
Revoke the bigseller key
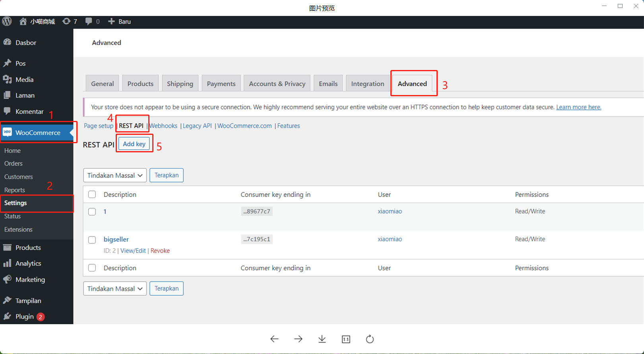(x=160, y=251)
